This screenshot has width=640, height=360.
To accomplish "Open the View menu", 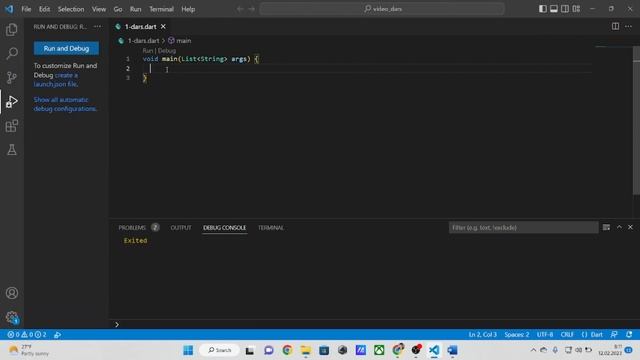I will [x=99, y=9].
